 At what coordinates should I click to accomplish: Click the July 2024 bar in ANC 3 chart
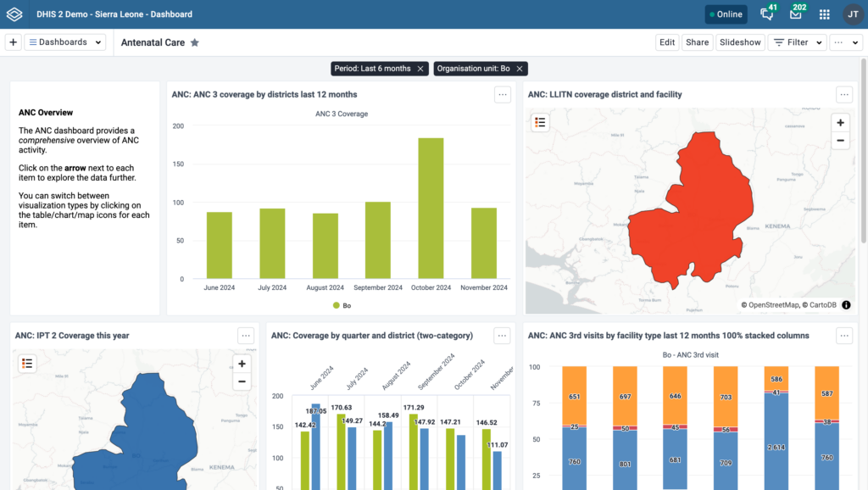coord(272,243)
